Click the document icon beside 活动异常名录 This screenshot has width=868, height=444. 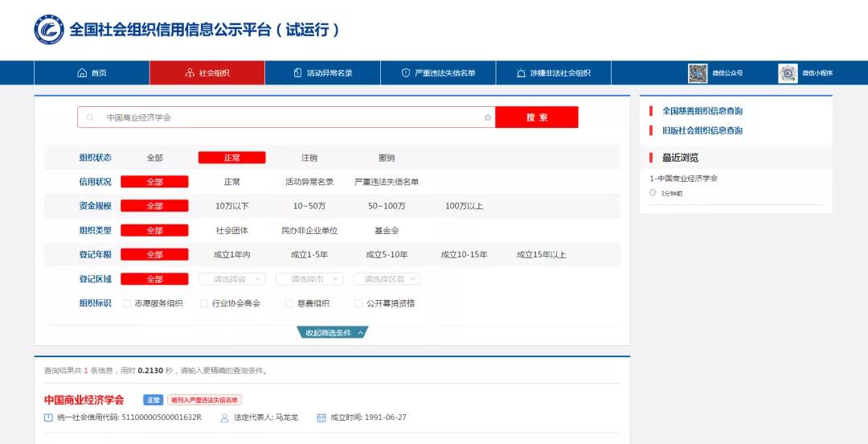(x=298, y=73)
